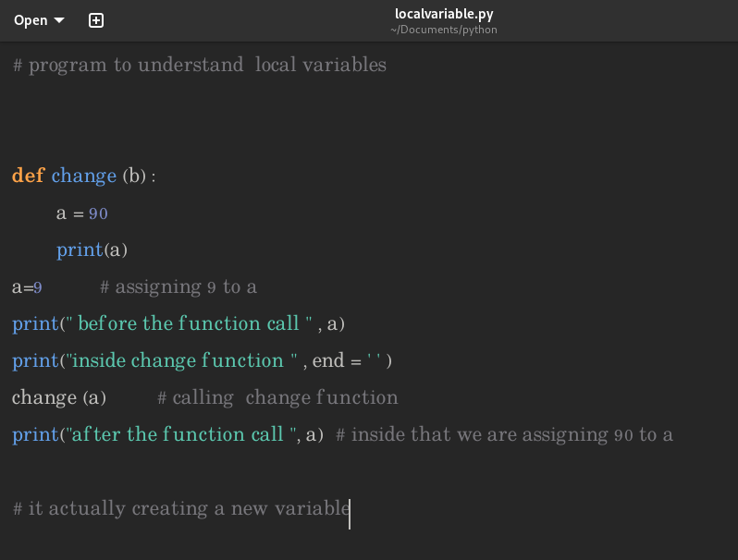Click the comment '# calling change function'

click(x=277, y=397)
